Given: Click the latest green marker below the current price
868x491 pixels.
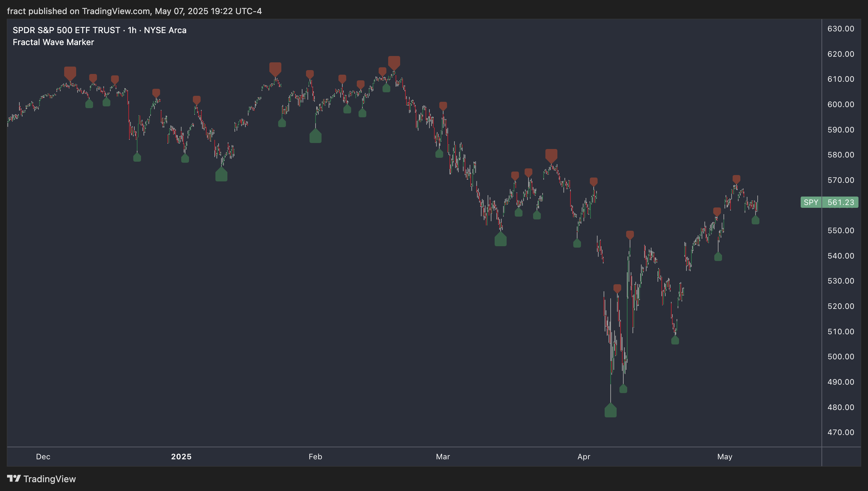Looking at the screenshot, I should pyautogui.click(x=756, y=220).
